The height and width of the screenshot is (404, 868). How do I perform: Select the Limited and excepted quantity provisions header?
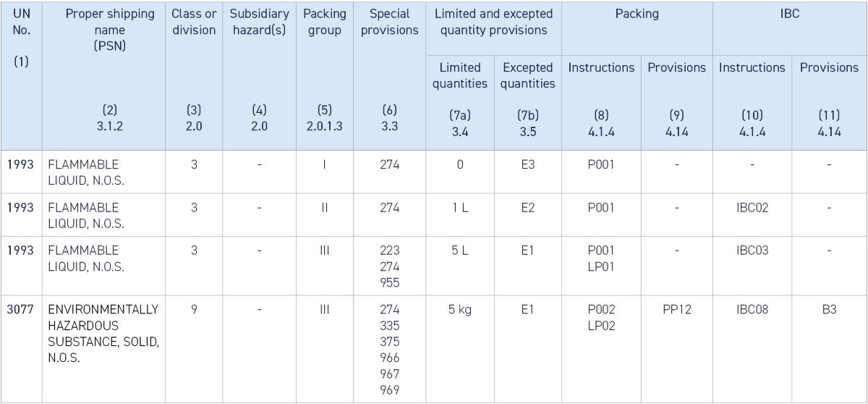(x=493, y=22)
